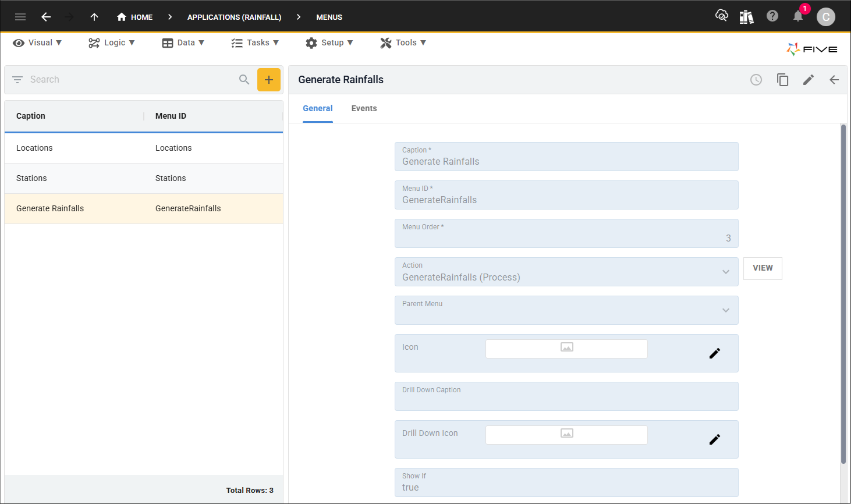The width and height of the screenshot is (851, 504).
Task: Click the Drill Down Icon image placeholder
Action: [x=566, y=435]
